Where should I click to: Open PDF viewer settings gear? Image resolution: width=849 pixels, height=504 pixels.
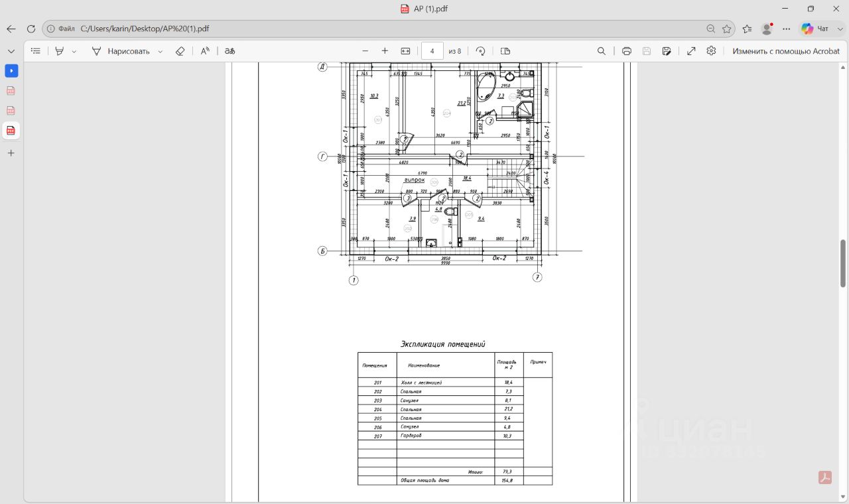tap(711, 51)
